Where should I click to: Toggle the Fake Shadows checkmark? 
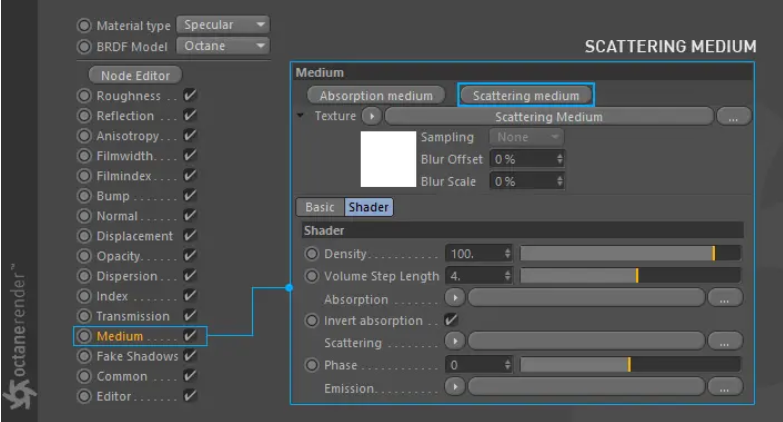tap(190, 356)
